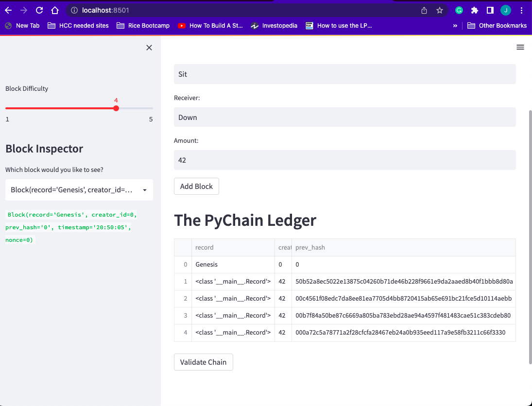Click the Genesis block code output
The height and width of the screenshot is (406, 532).
pos(71,227)
